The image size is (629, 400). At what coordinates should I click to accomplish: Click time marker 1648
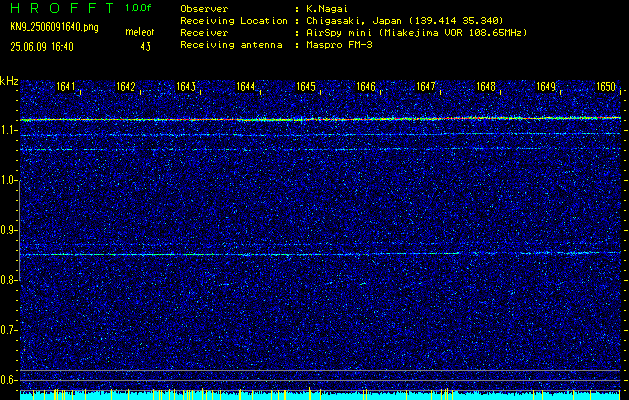point(486,87)
